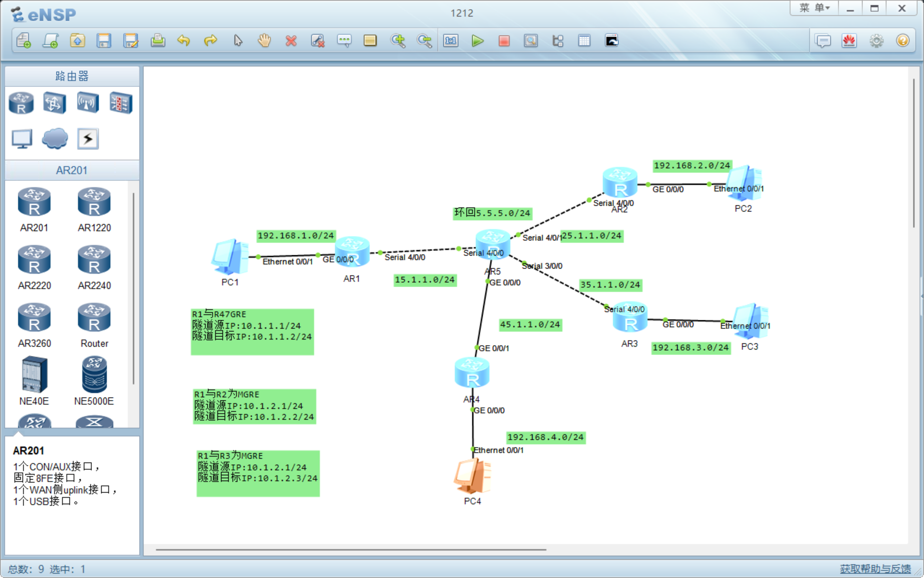The width and height of the screenshot is (924, 578).
Task: Select the firewall device category icon
Action: (x=121, y=103)
